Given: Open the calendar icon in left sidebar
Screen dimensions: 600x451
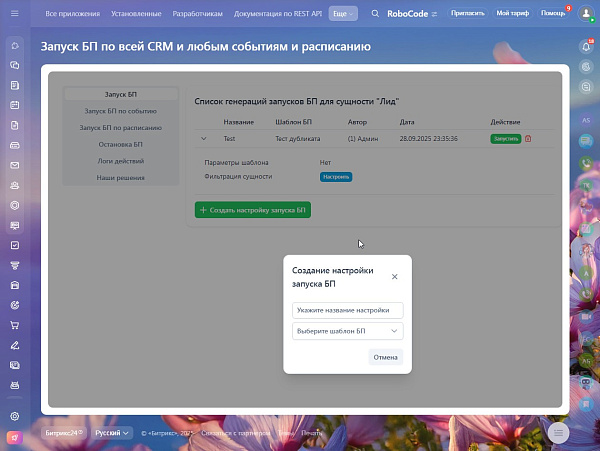Looking at the screenshot, I should click(x=15, y=105).
